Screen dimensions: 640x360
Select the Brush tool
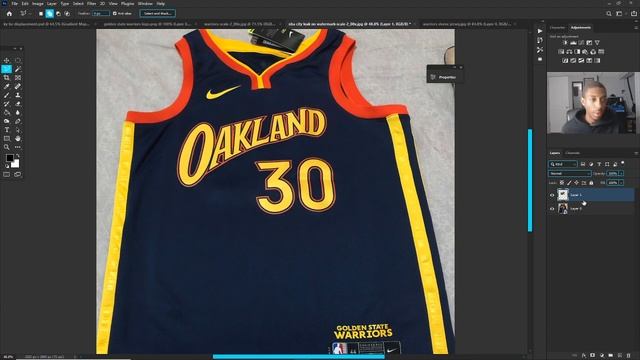7,95
